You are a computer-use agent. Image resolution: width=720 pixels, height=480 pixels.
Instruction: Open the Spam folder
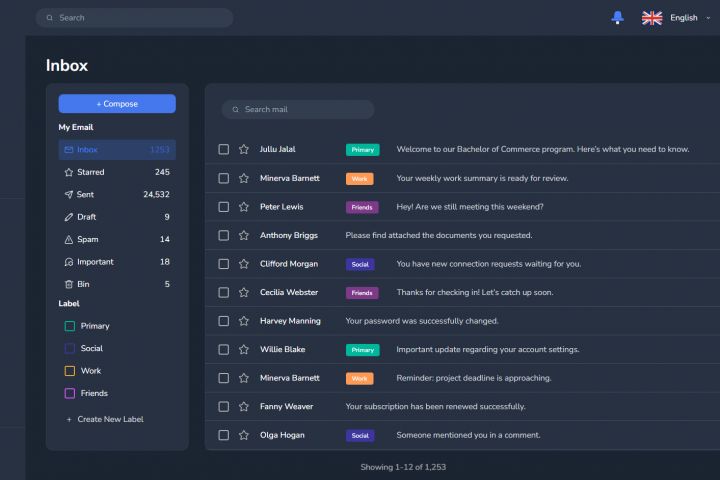click(117, 239)
